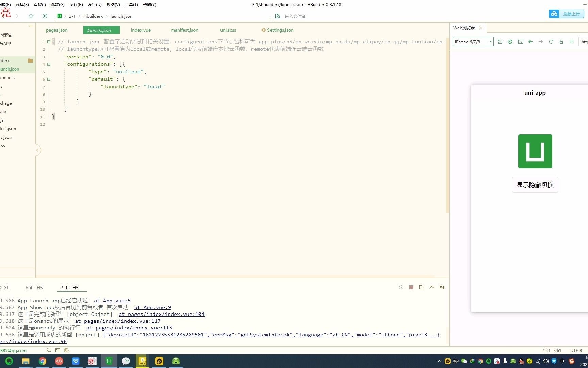
Task: Expand the deviceId object log in console
Action: click(271, 335)
